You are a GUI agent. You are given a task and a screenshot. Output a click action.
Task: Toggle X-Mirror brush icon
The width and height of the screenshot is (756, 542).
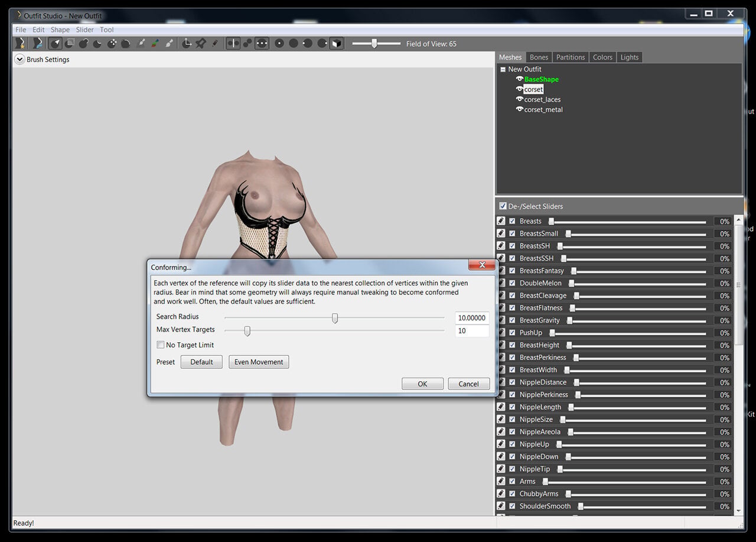pos(233,43)
